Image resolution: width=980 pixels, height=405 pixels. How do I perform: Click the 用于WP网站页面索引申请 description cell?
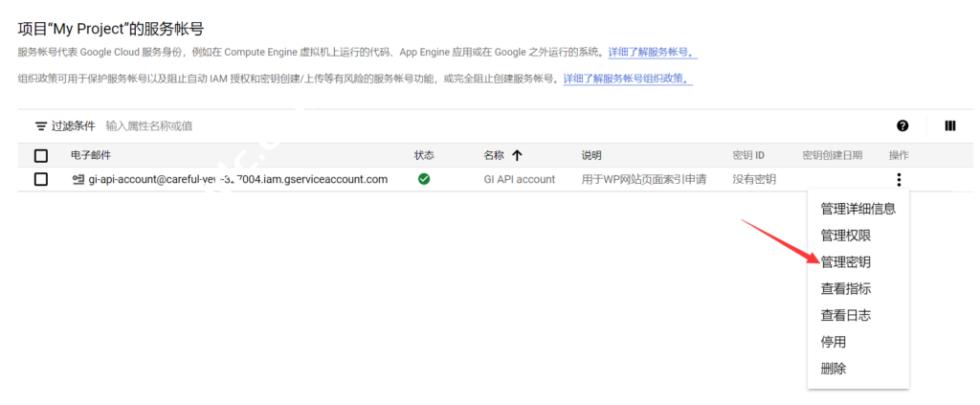(x=644, y=180)
